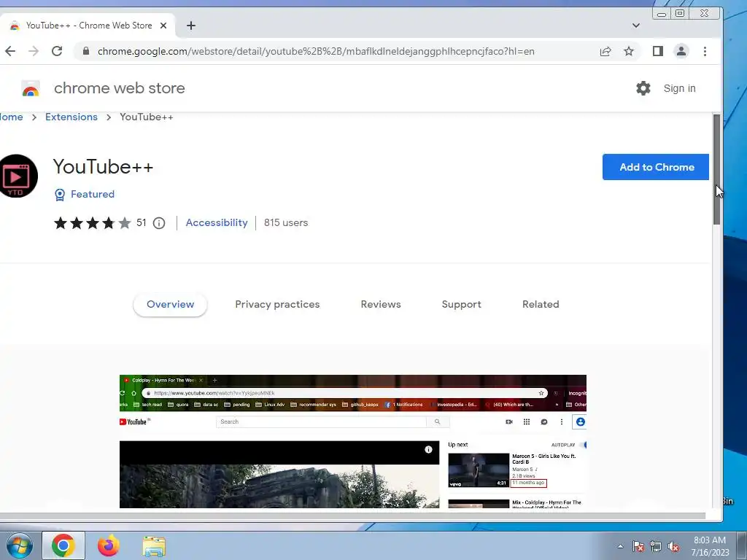This screenshot has height=560, width=747.
Task: Open the Chrome side panel icon
Action: tap(658, 51)
